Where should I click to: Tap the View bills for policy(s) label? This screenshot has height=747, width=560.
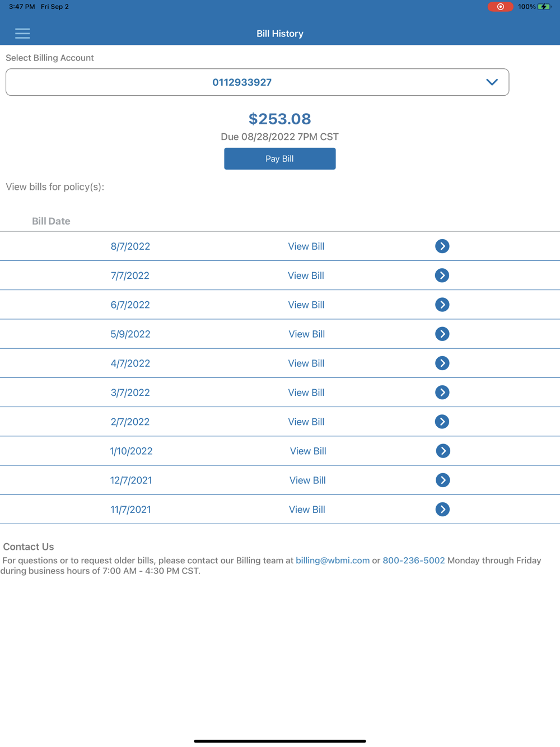click(x=55, y=186)
